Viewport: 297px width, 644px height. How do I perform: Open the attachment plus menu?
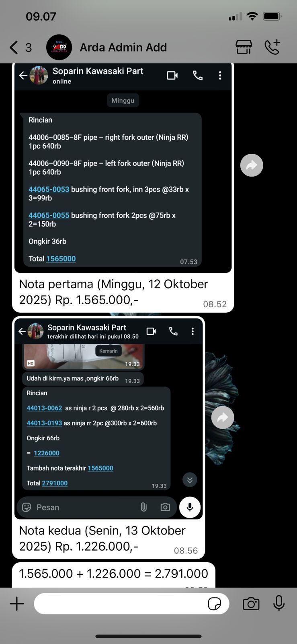click(x=17, y=604)
